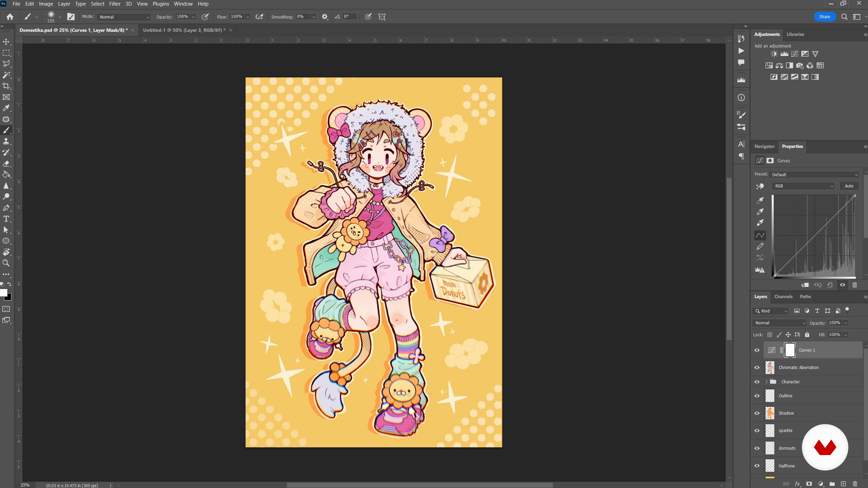
Task: Select the Eyedropper tool in toolbar
Action: [6, 108]
